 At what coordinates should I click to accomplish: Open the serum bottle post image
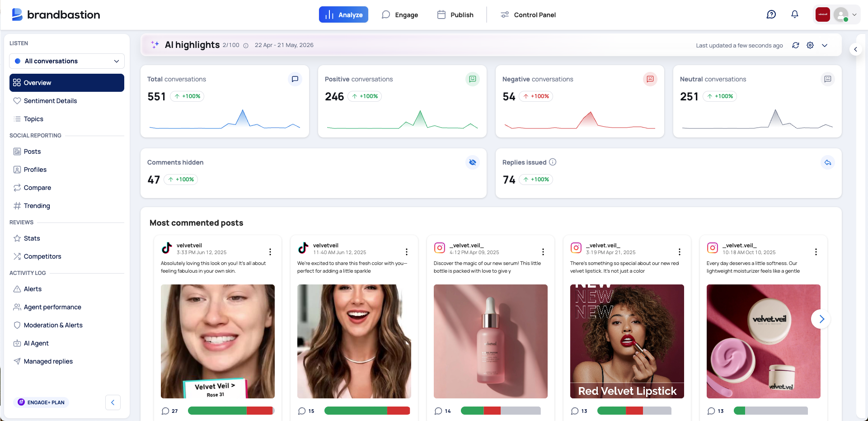point(491,341)
